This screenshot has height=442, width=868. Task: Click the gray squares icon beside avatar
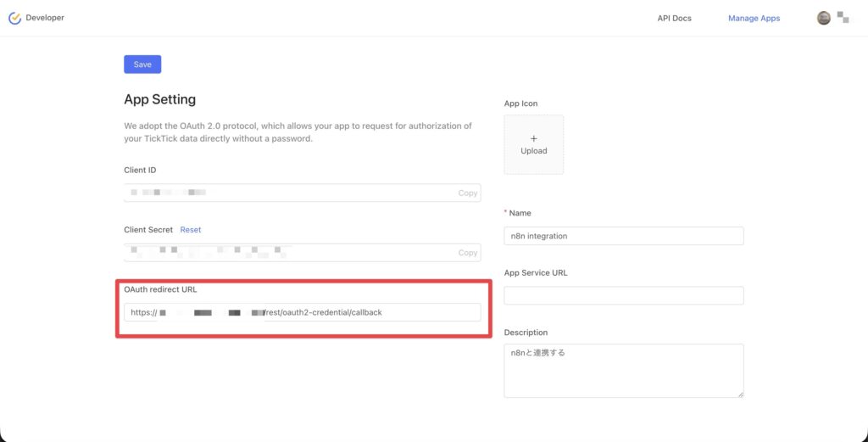843,17
